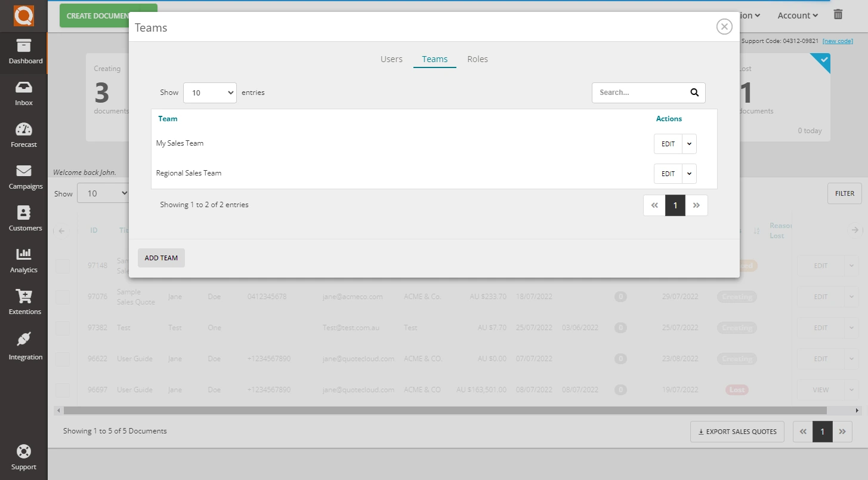Click the Teams search input field
Viewport: 868px width, 480px height.
pos(638,93)
